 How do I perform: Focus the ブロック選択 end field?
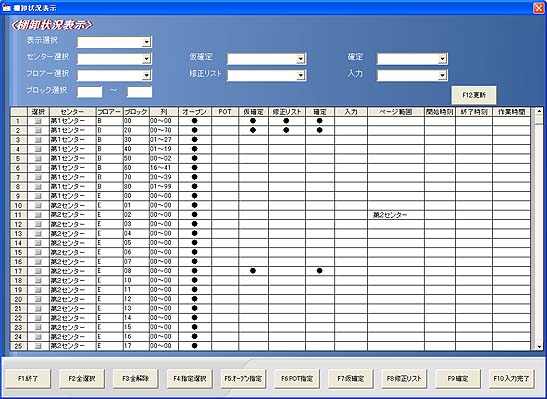coord(140,92)
